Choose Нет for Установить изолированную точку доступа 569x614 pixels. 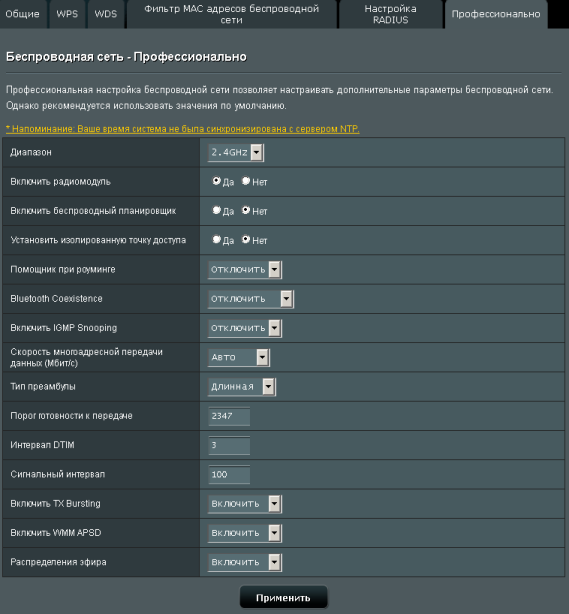point(246,239)
